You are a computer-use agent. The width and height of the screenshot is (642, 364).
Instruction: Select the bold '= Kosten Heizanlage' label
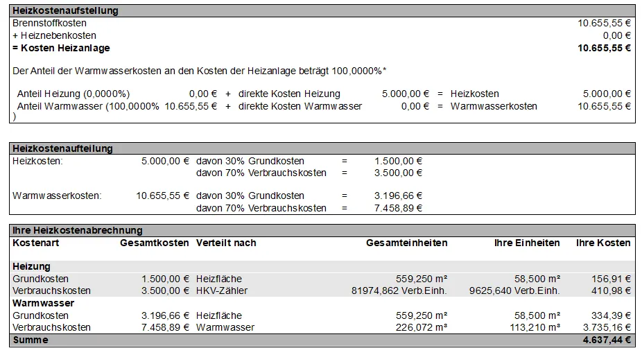point(61,48)
